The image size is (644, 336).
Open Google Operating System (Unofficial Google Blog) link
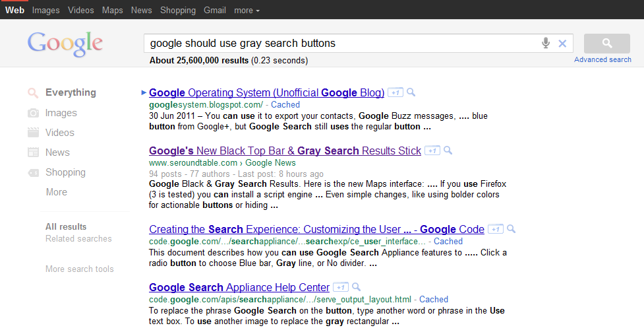click(266, 92)
